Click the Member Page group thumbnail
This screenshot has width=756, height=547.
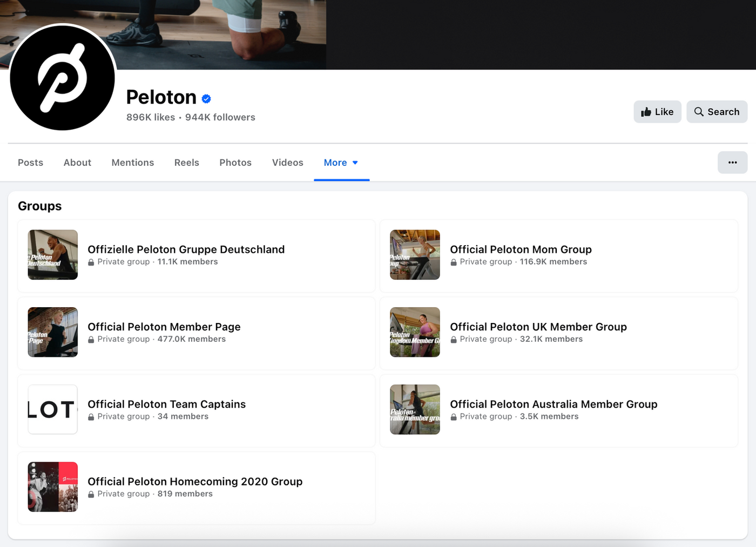(x=53, y=332)
